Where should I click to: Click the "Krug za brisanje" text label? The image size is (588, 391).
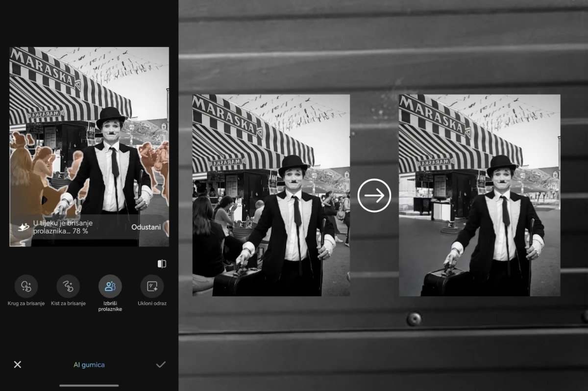pyautogui.click(x=26, y=303)
